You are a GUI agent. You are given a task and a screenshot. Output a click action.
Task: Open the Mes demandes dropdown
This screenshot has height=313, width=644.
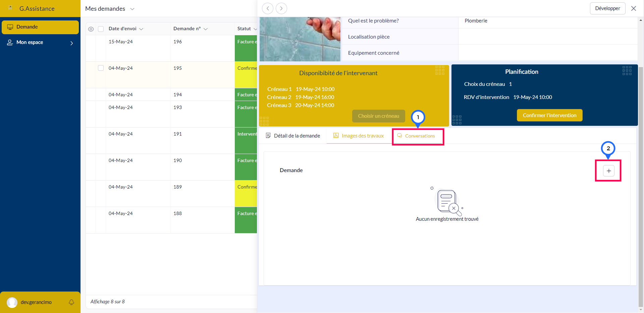click(132, 9)
